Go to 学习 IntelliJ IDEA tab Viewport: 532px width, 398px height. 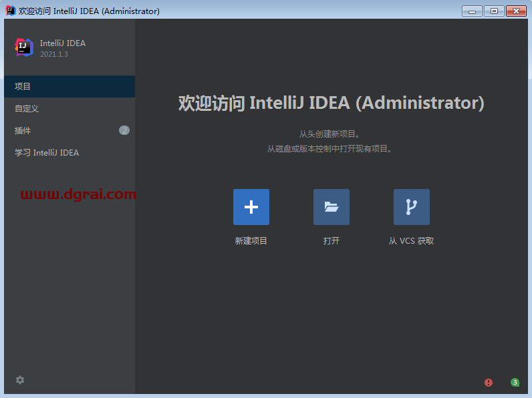click(x=47, y=153)
